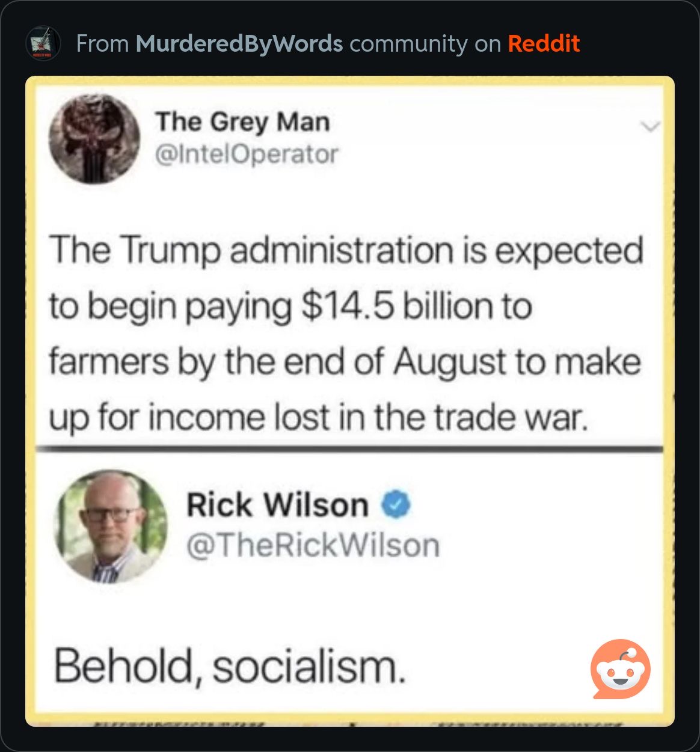Open the MurderedByWords community link
Image resolution: width=700 pixels, height=752 pixels.
(239, 44)
